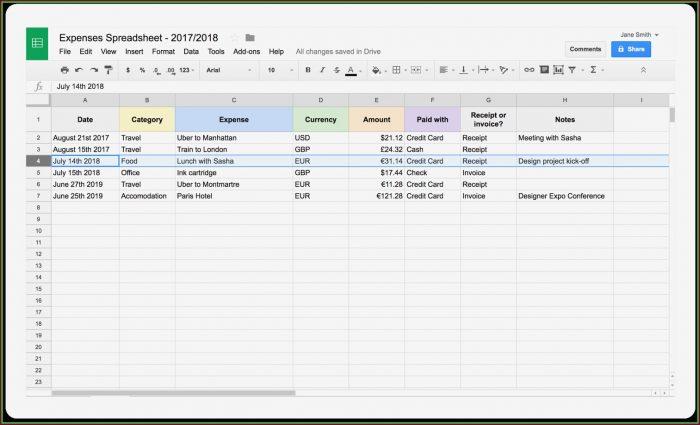This screenshot has width=700, height=425.
Task: Select column A header
Action: [x=85, y=100]
